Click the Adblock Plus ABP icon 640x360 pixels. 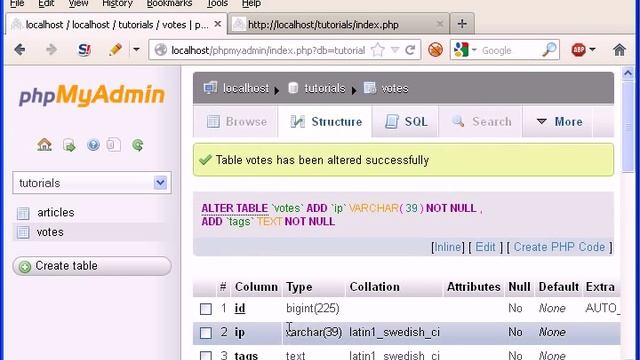(x=578, y=50)
